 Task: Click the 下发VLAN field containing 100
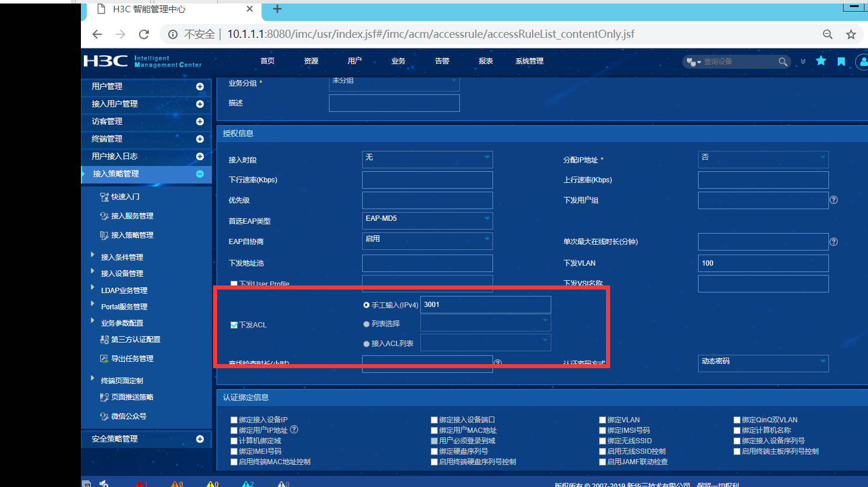[763, 263]
